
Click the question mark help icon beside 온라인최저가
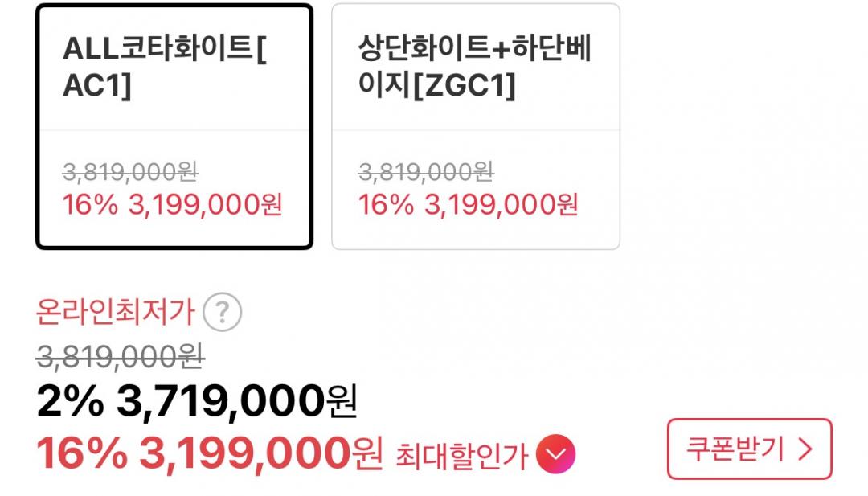tap(222, 313)
